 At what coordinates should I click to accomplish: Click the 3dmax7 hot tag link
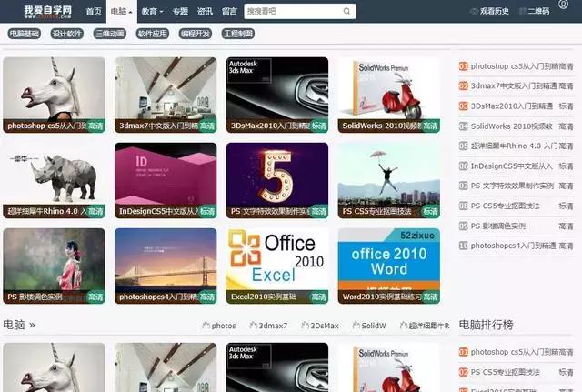pos(268,326)
